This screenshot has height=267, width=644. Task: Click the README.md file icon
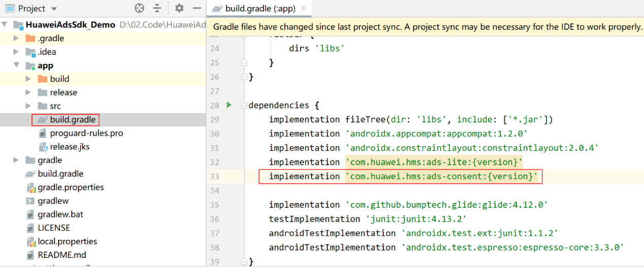pyautogui.click(x=30, y=255)
